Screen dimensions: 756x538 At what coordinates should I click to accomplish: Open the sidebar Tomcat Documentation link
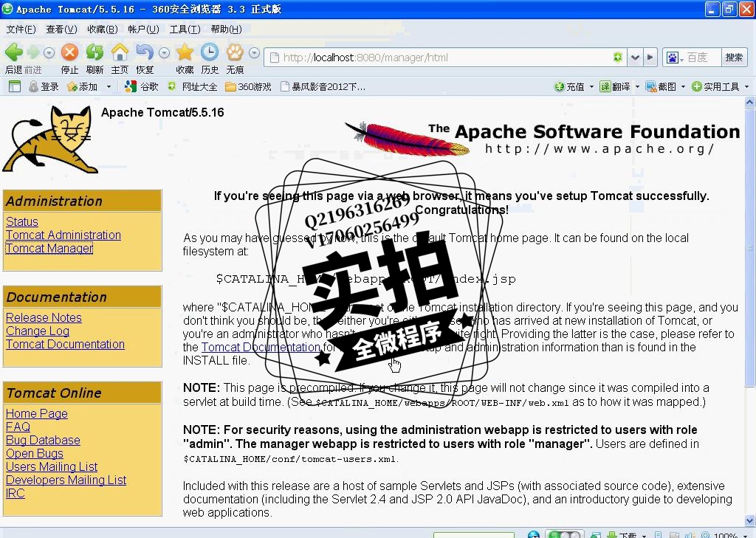click(x=66, y=344)
